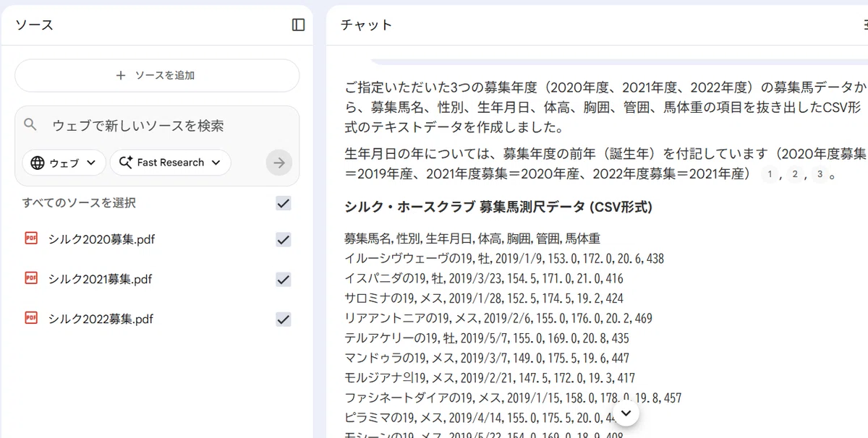Screen dimensions: 868x438
Task: Click the すべてのソースを選択 label
Action: tap(79, 203)
